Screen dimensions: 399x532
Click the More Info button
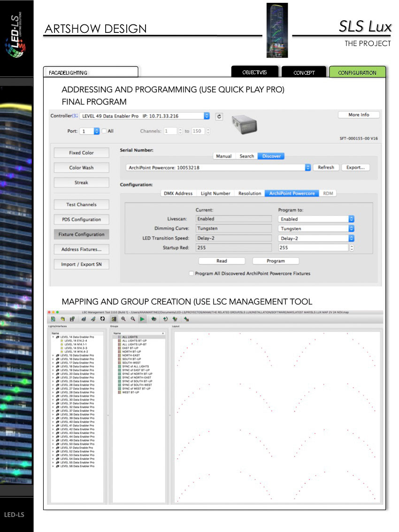pos(359,115)
